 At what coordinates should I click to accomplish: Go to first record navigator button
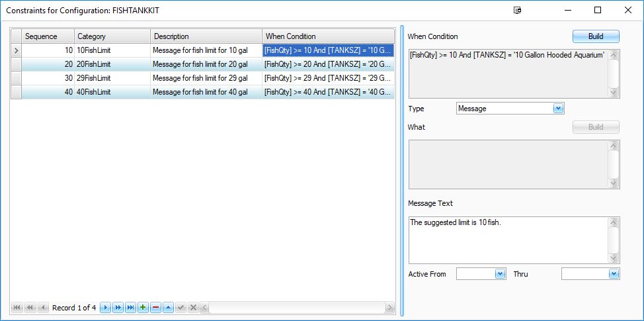point(18,308)
